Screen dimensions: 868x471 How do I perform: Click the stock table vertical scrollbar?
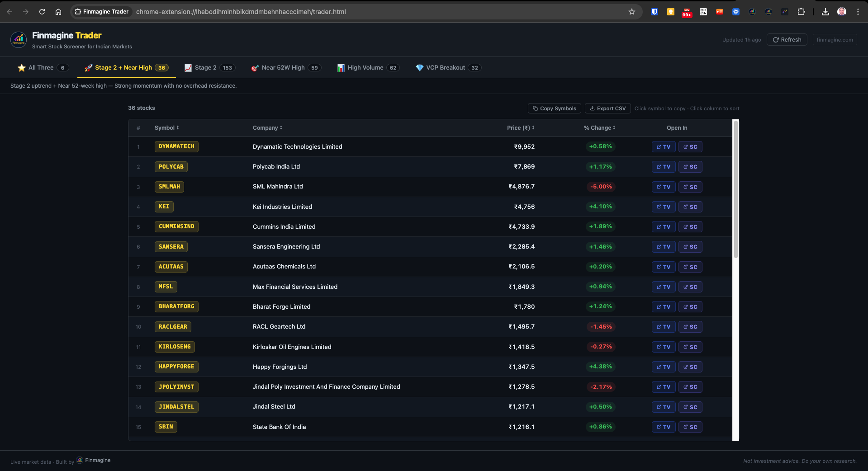click(735, 190)
